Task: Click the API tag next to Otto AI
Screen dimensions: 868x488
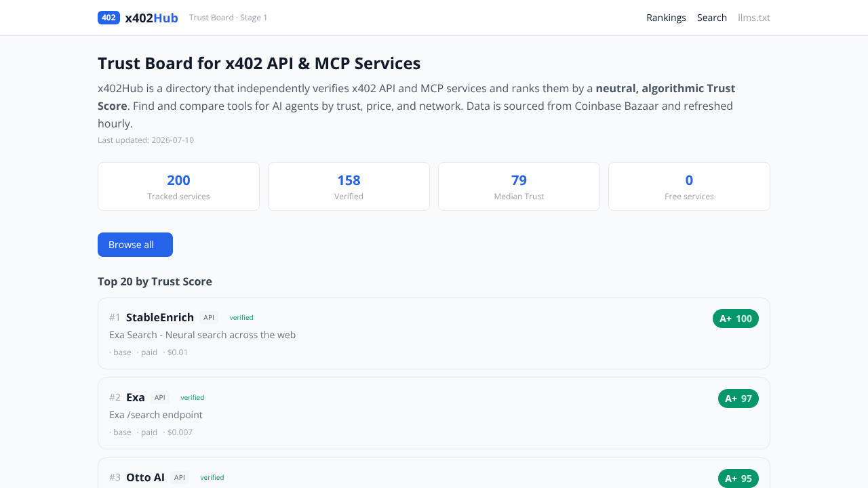Action: (180, 477)
